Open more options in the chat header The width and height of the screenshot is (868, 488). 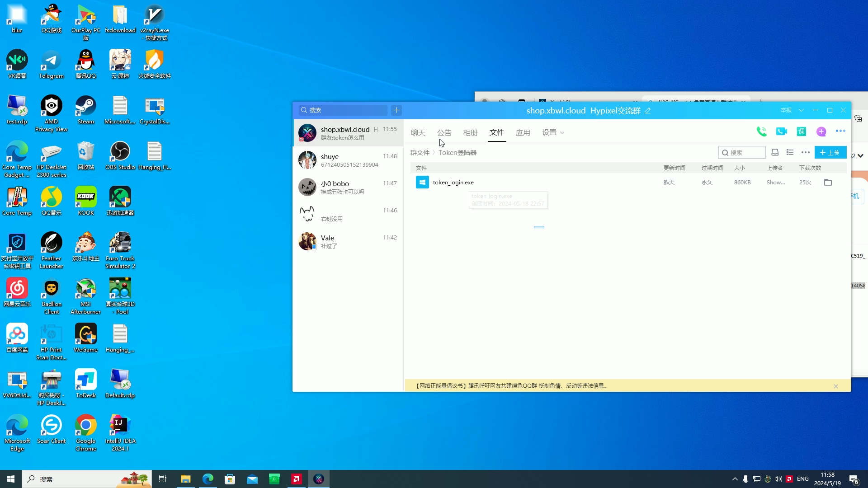click(x=840, y=131)
